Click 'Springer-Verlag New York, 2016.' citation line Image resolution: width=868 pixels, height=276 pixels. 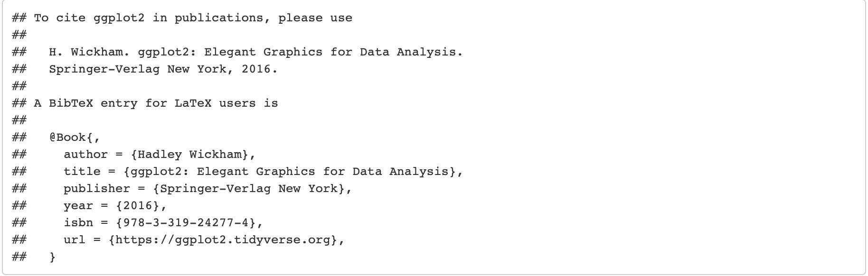pyautogui.click(x=163, y=69)
